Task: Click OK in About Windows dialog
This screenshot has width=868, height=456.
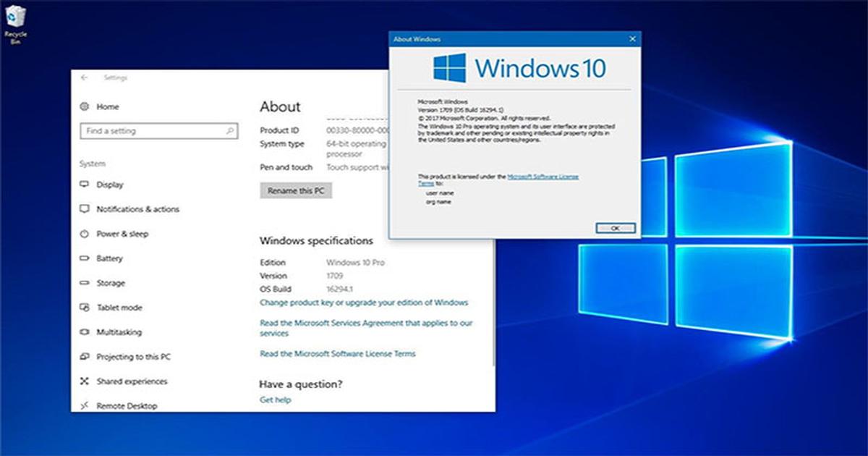Action: click(x=616, y=227)
